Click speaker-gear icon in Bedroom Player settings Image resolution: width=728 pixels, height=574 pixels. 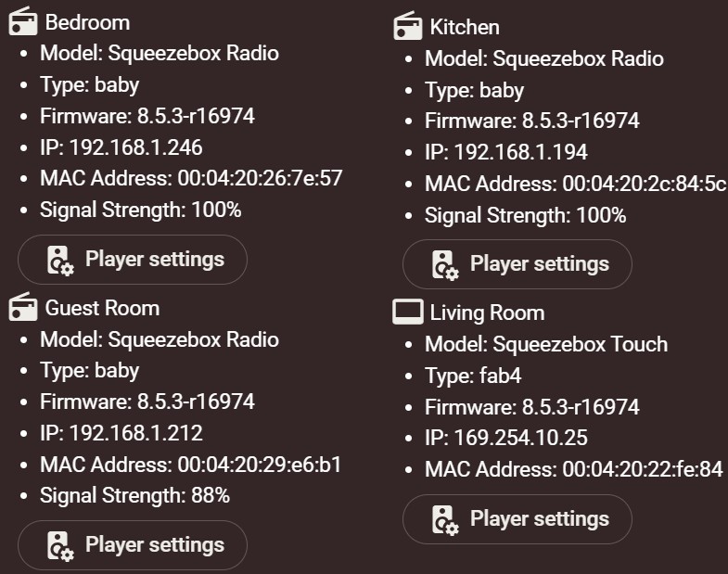tap(60, 260)
